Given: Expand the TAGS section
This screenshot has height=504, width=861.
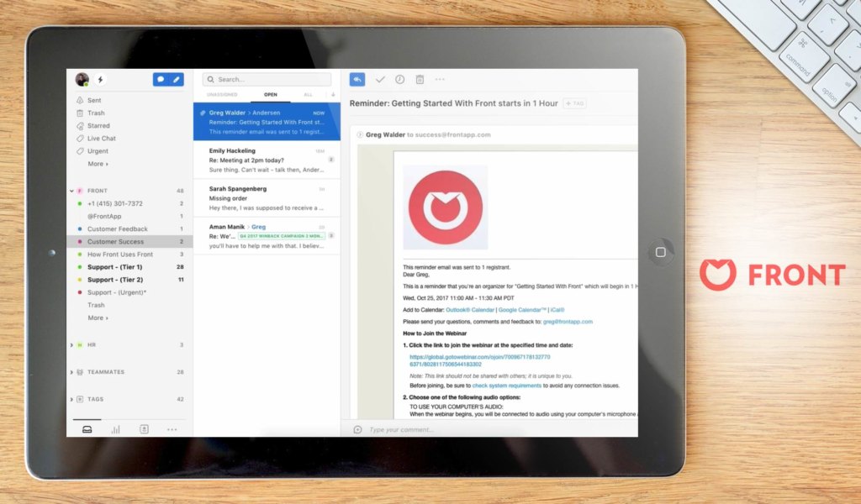Looking at the screenshot, I should [x=71, y=399].
